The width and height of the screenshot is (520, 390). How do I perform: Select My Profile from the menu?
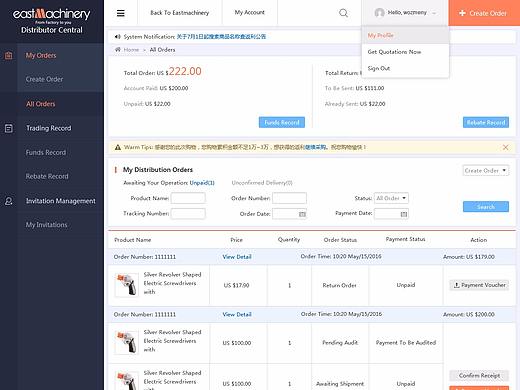[x=380, y=35]
